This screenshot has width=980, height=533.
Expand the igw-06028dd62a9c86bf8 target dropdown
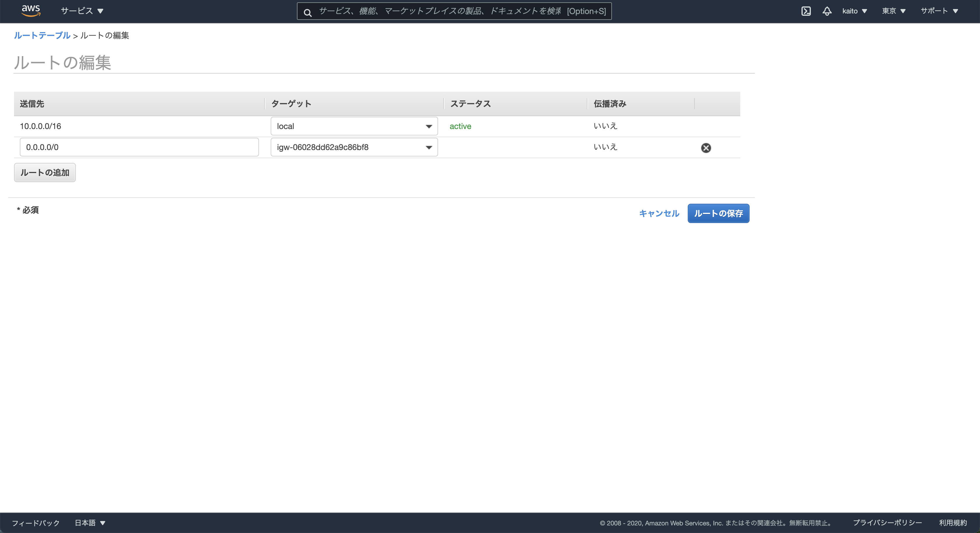pyautogui.click(x=354, y=147)
